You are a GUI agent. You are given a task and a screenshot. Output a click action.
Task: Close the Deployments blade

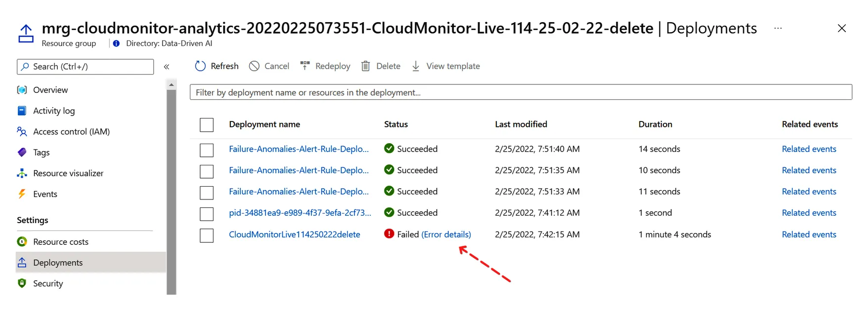pyautogui.click(x=842, y=28)
